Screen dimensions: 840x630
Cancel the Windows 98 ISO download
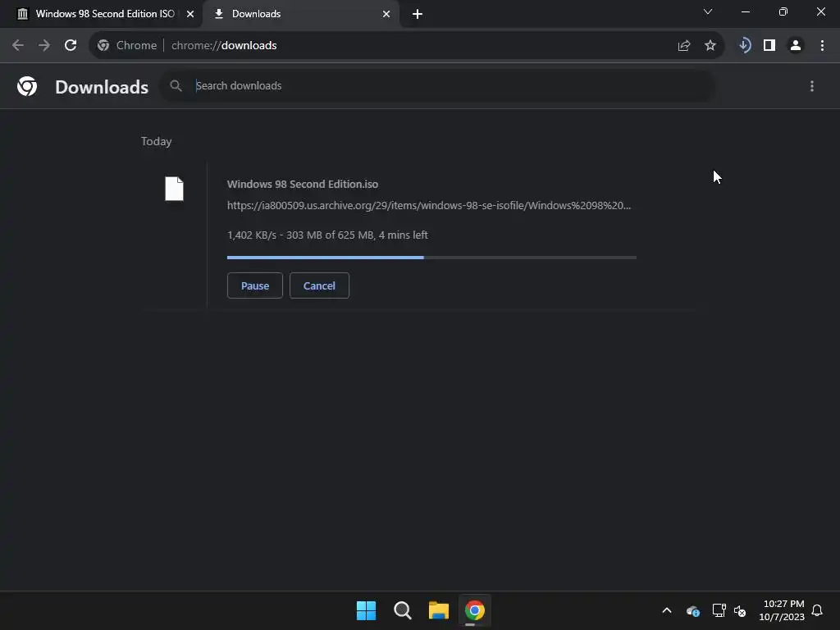click(x=319, y=285)
